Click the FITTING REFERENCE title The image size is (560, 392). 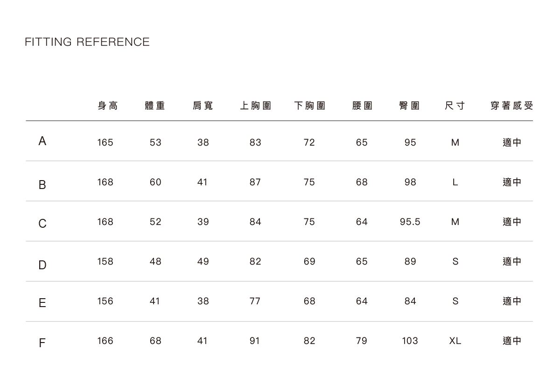coord(87,42)
